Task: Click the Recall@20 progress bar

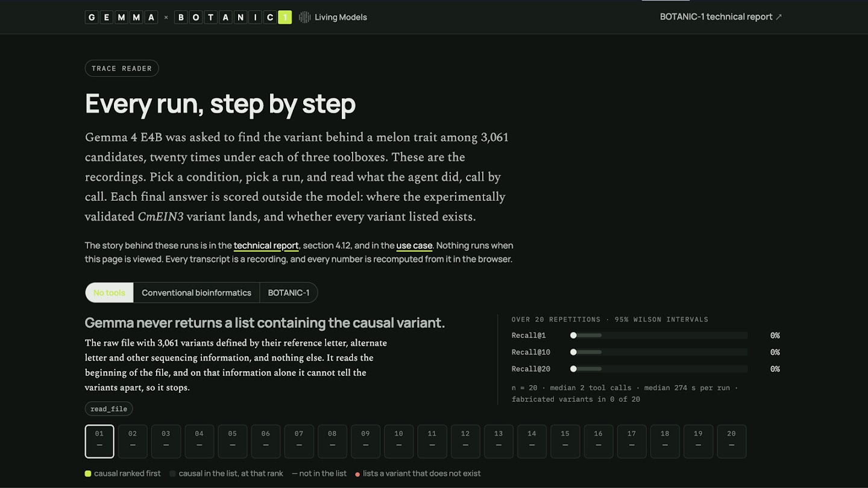Action: click(659, 369)
